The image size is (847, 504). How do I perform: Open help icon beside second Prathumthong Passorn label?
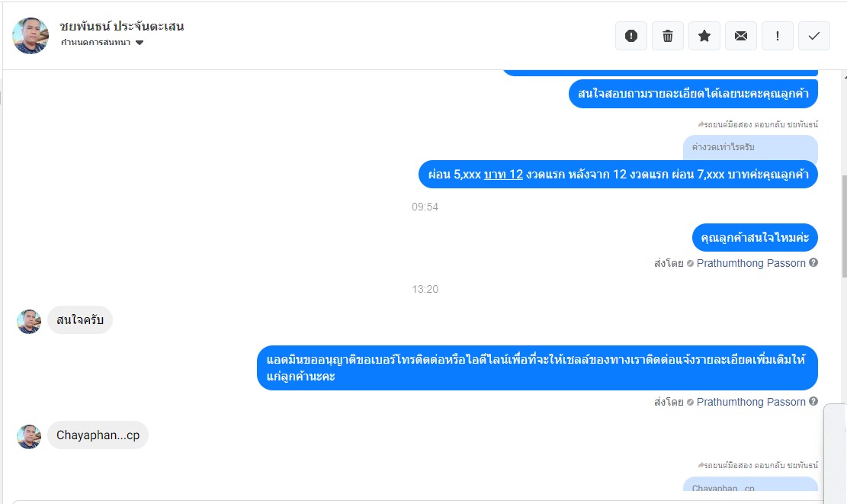pyautogui.click(x=813, y=401)
